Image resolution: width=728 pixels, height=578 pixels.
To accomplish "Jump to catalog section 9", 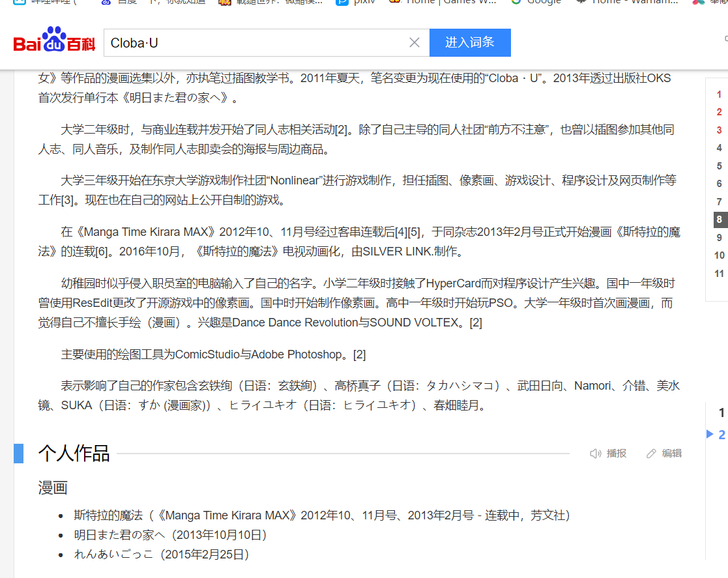I will tap(719, 238).
